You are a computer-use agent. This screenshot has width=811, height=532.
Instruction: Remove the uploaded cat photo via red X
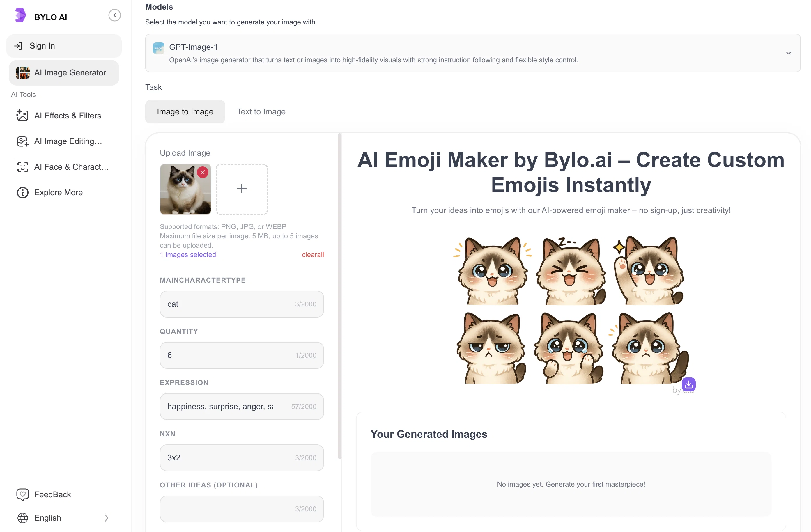[202, 172]
